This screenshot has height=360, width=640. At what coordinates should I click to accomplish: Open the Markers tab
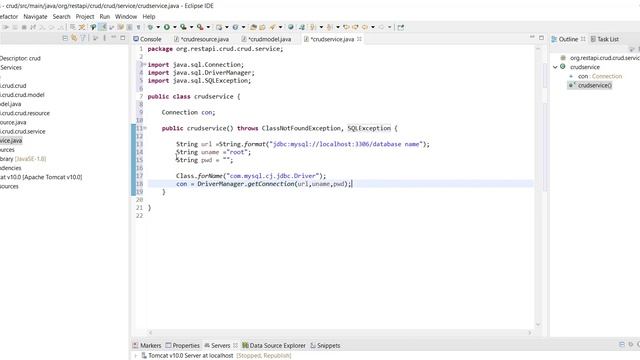[147, 345]
